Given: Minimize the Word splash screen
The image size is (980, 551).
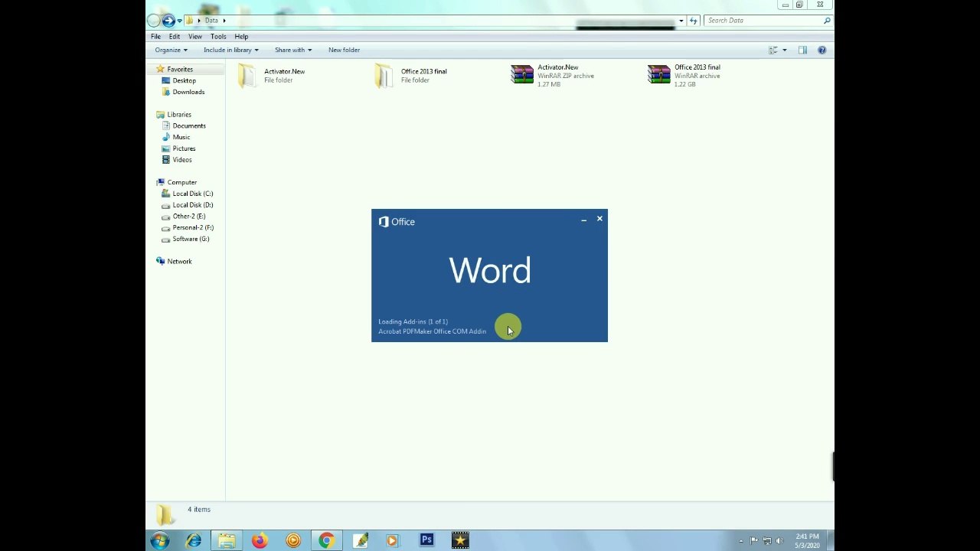Looking at the screenshot, I should 583,220.
